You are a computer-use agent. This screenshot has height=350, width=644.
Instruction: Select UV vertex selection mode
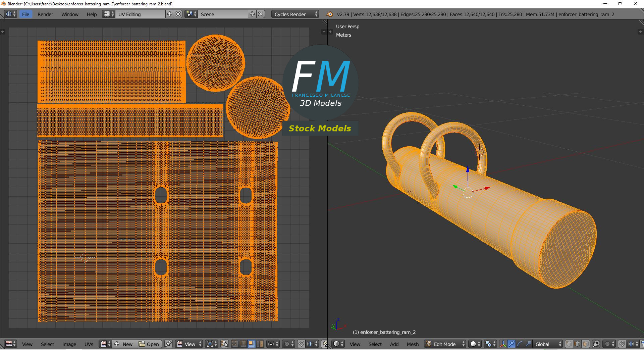235,344
